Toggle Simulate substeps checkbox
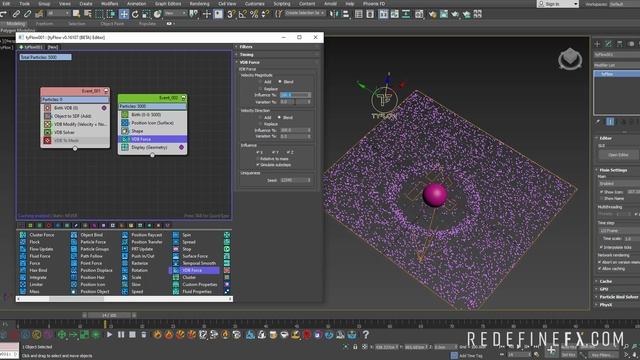640x360 pixels. click(258, 165)
